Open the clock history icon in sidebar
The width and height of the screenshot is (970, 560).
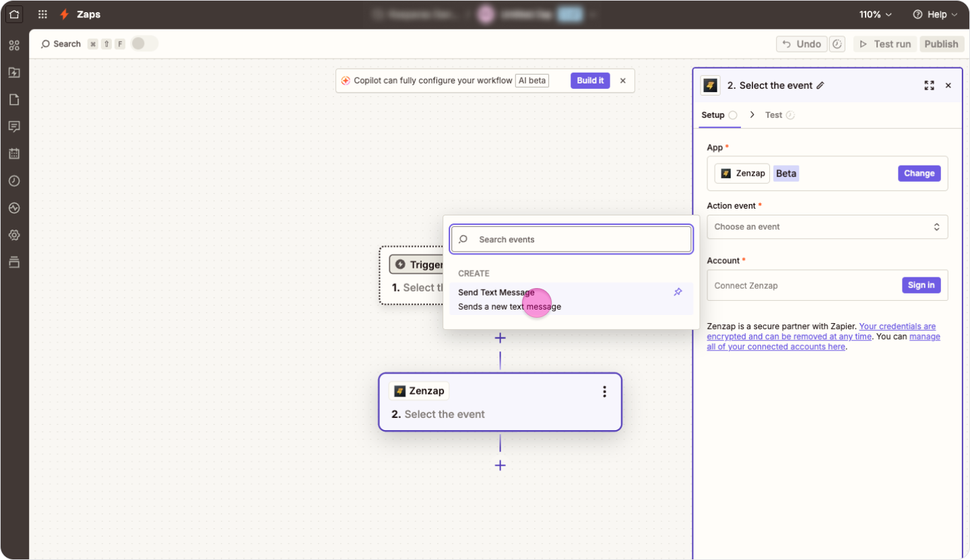tap(14, 181)
